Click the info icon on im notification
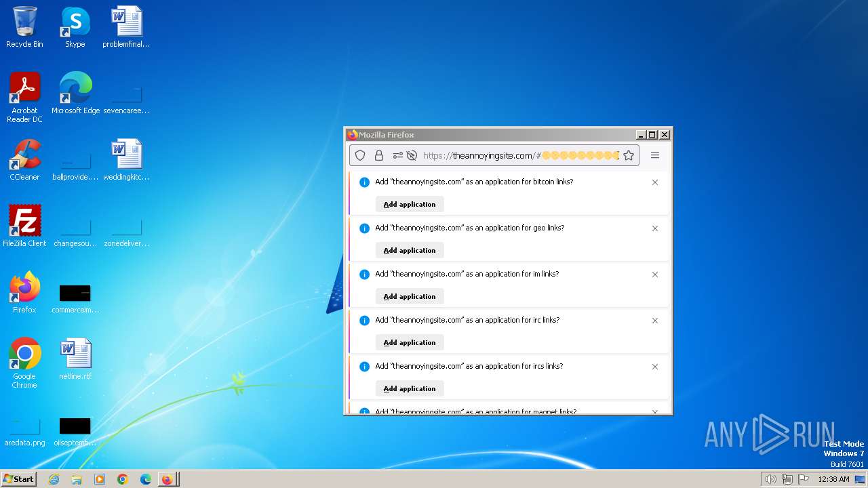Viewport: 868px width, 488px height. coord(364,274)
